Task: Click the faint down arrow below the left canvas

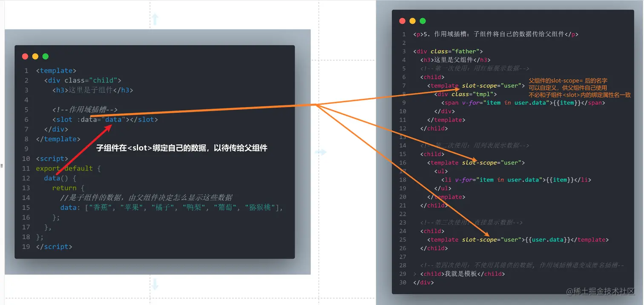Action: (155, 284)
